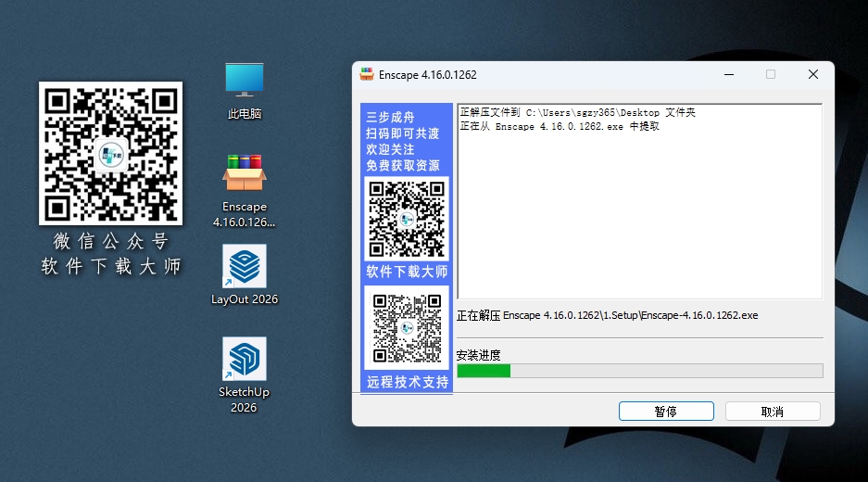This screenshot has height=482, width=868.
Task: Close the Enscape 4.16.0.1262 dialog
Action: coord(813,74)
